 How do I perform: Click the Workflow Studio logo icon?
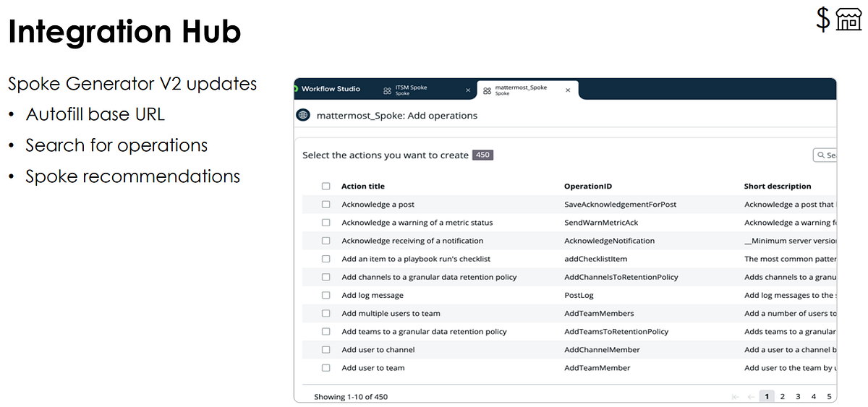[295, 89]
